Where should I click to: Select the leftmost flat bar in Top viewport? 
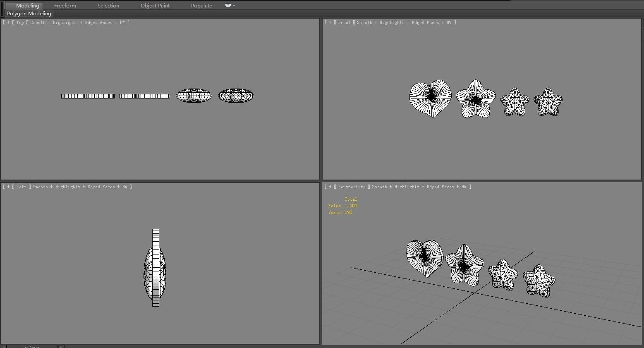(88, 96)
